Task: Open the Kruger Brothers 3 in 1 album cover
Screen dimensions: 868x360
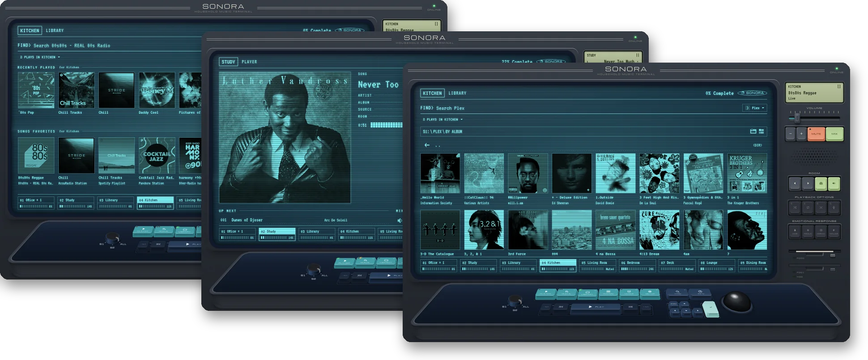Action: click(747, 174)
